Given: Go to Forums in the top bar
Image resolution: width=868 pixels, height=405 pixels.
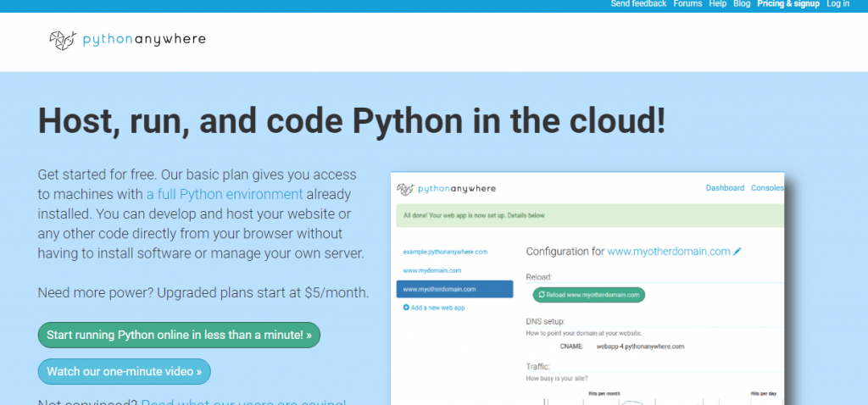Looking at the screenshot, I should pos(687,4).
